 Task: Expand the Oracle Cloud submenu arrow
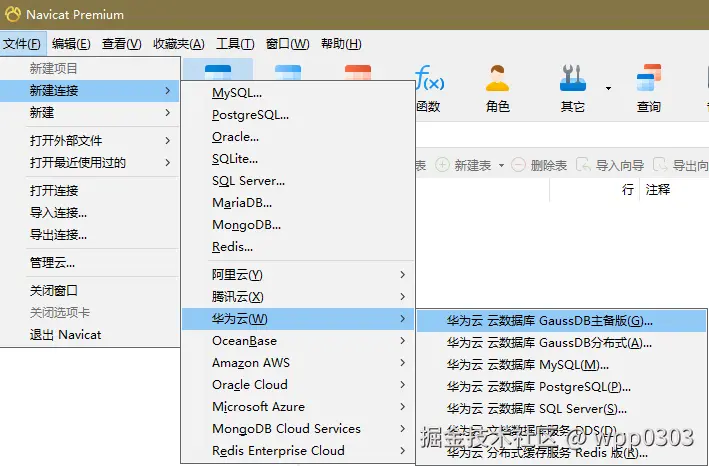pos(402,385)
